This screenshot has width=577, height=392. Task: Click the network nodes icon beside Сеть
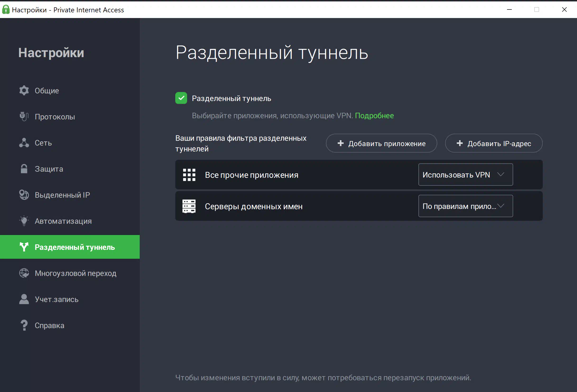(24, 143)
